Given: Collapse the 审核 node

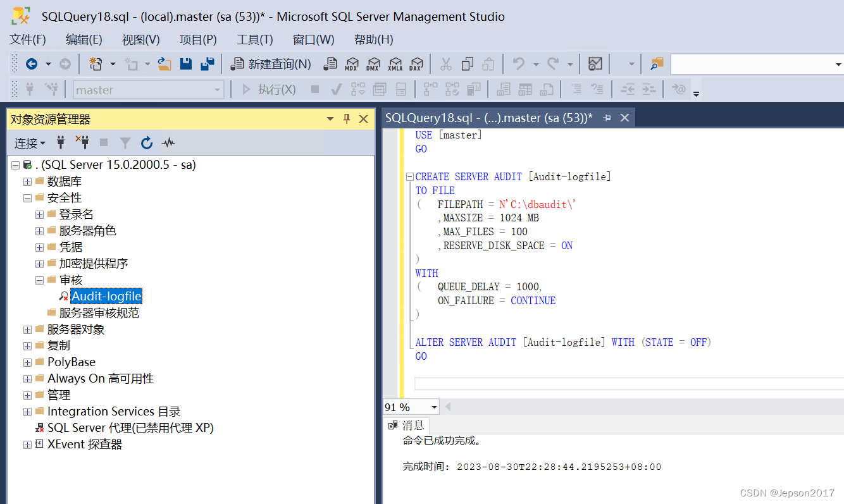Looking at the screenshot, I should [x=39, y=280].
